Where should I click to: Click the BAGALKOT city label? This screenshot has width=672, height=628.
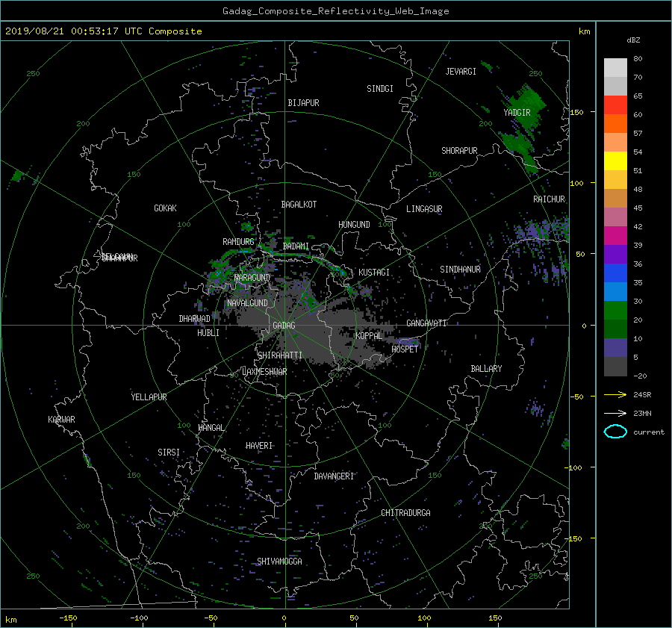(299, 205)
